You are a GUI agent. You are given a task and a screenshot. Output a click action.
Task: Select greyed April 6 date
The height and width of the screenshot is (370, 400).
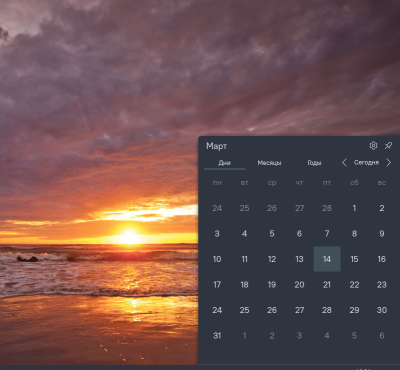[x=382, y=336]
